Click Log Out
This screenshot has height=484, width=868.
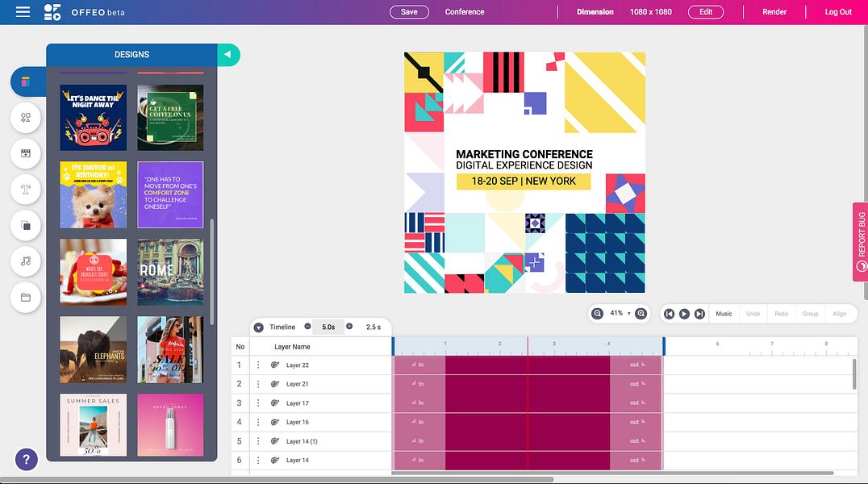(x=838, y=11)
